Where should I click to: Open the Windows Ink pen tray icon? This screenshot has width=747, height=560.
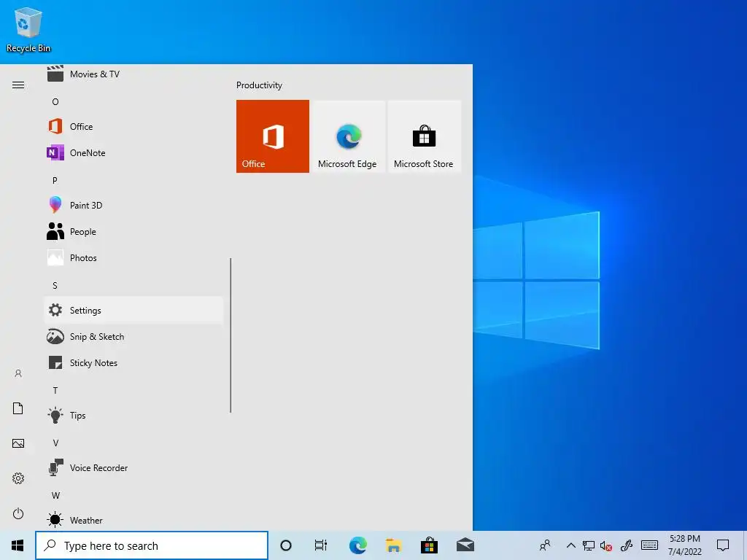[x=627, y=545]
